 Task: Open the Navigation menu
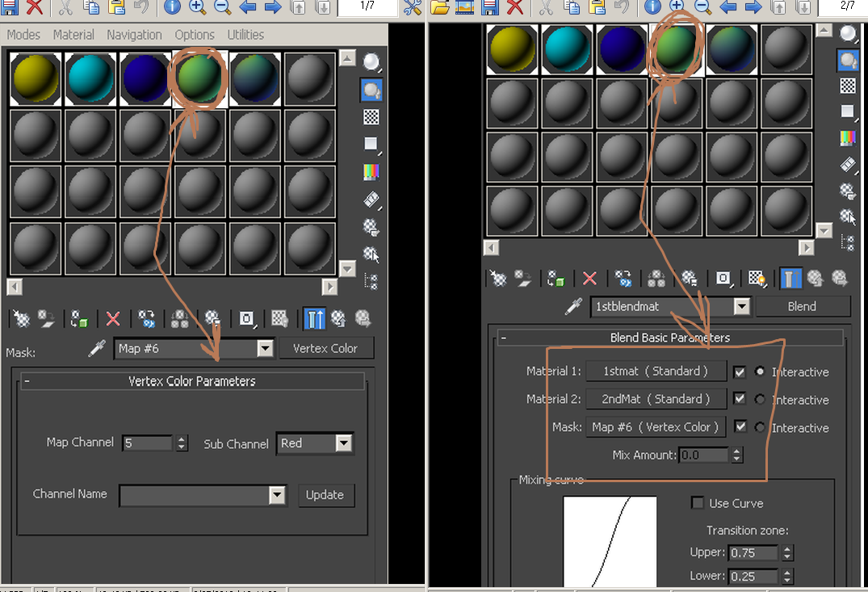tap(134, 35)
